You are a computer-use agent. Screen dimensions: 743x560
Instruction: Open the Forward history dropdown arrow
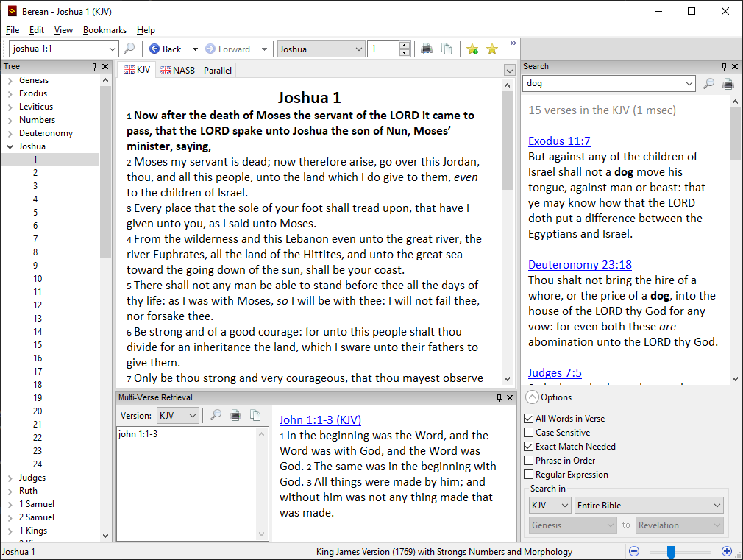point(264,49)
